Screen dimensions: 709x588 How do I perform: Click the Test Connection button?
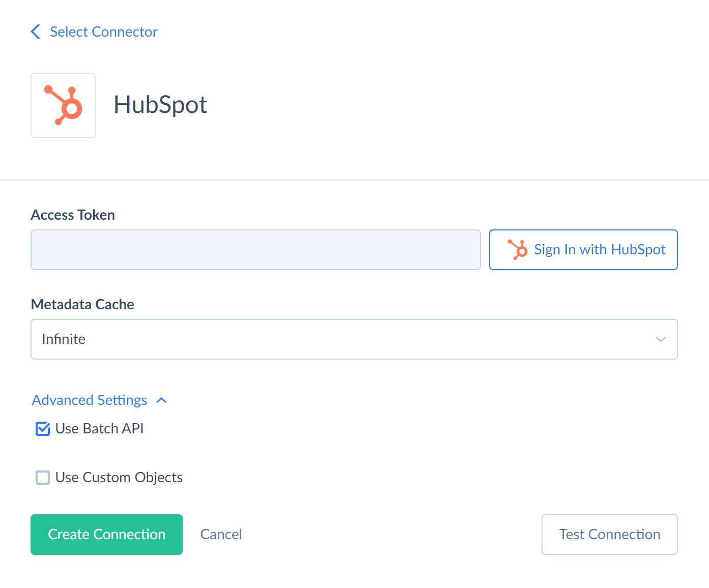point(610,535)
